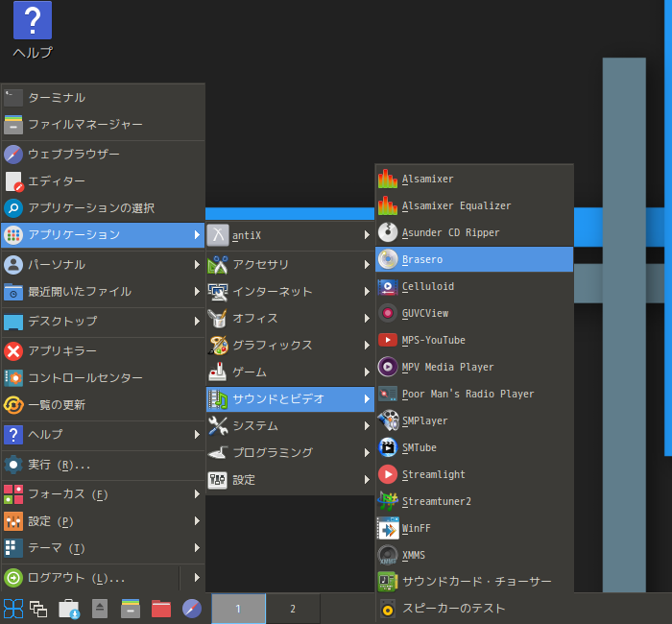Click the taskbar eject media icon
This screenshot has height=624, width=672.
point(100,609)
